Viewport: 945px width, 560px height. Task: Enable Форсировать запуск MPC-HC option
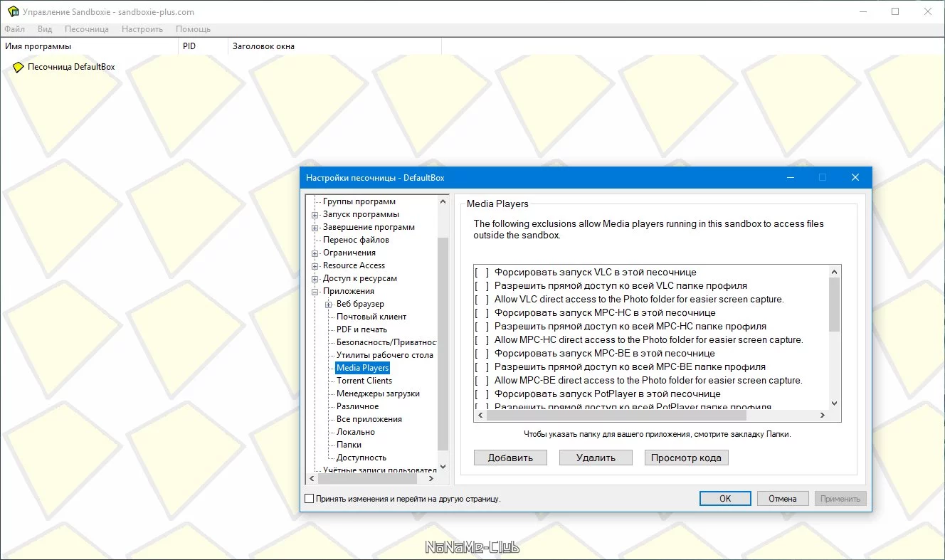pos(482,313)
